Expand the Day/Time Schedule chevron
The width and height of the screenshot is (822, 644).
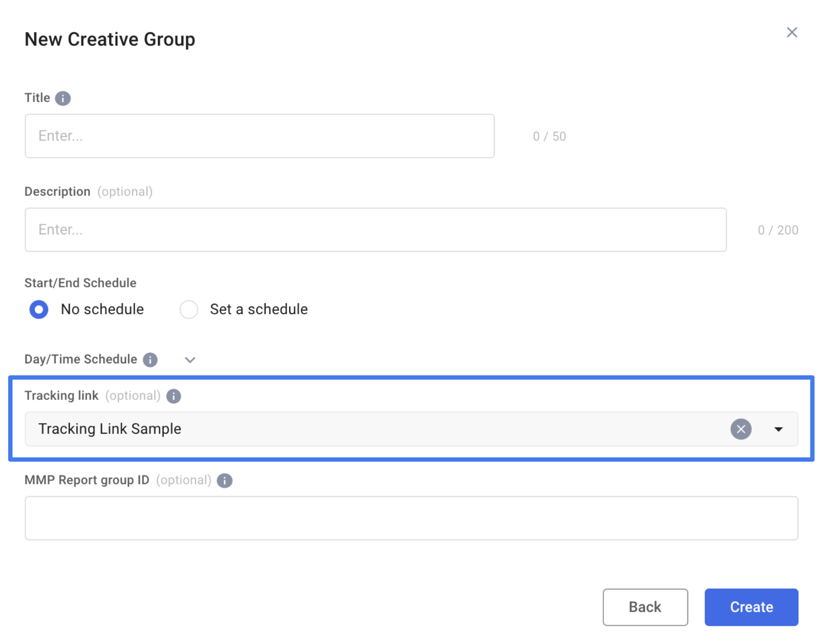tap(190, 360)
